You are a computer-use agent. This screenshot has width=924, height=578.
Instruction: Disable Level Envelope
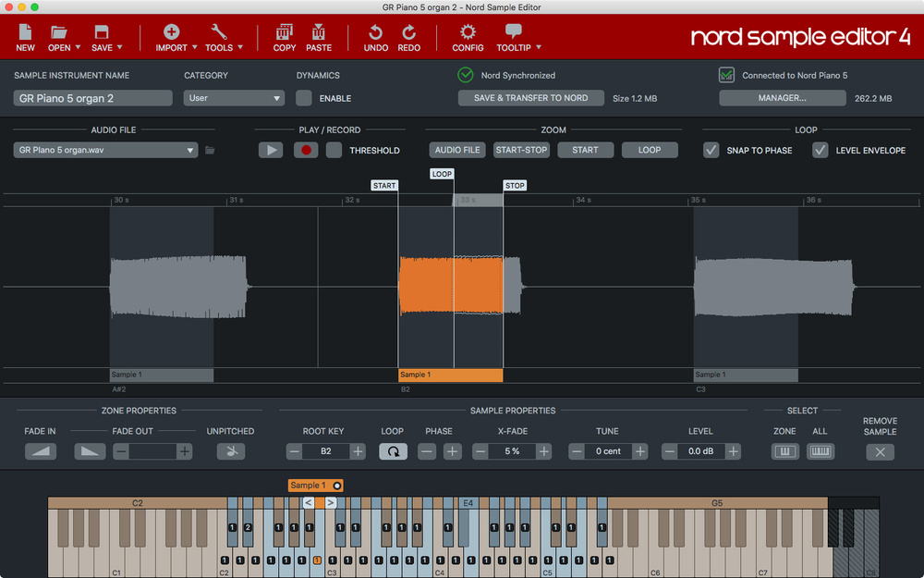pyautogui.click(x=819, y=150)
